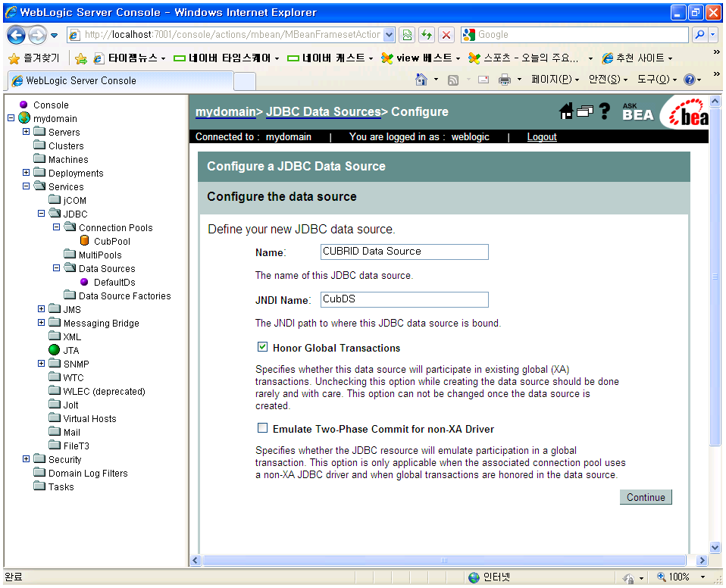726x588 pixels.
Task: Select the MultiPools tree item
Action: pos(100,255)
